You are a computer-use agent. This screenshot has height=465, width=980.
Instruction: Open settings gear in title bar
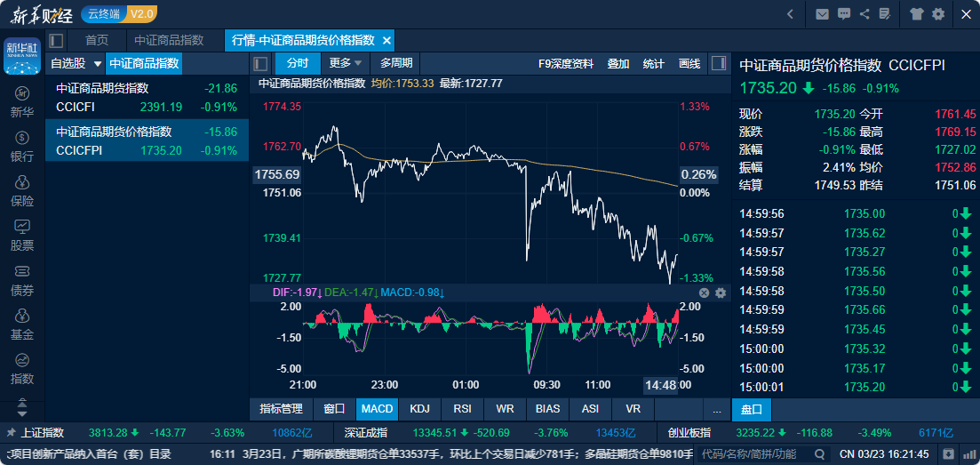938,14
